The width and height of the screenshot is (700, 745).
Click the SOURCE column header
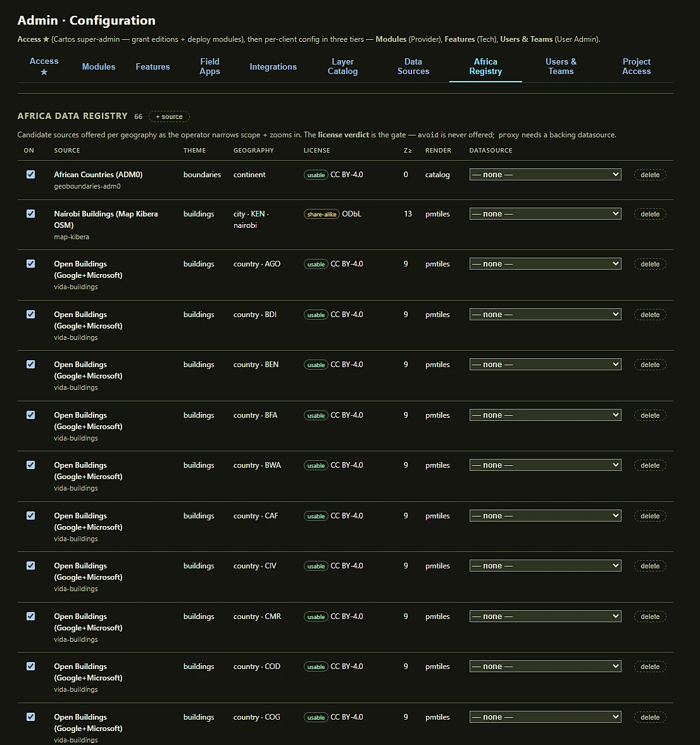67,150
